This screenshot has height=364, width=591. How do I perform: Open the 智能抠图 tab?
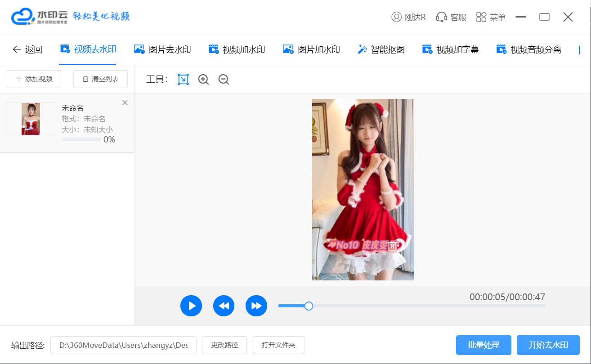[x=381, y=49]
